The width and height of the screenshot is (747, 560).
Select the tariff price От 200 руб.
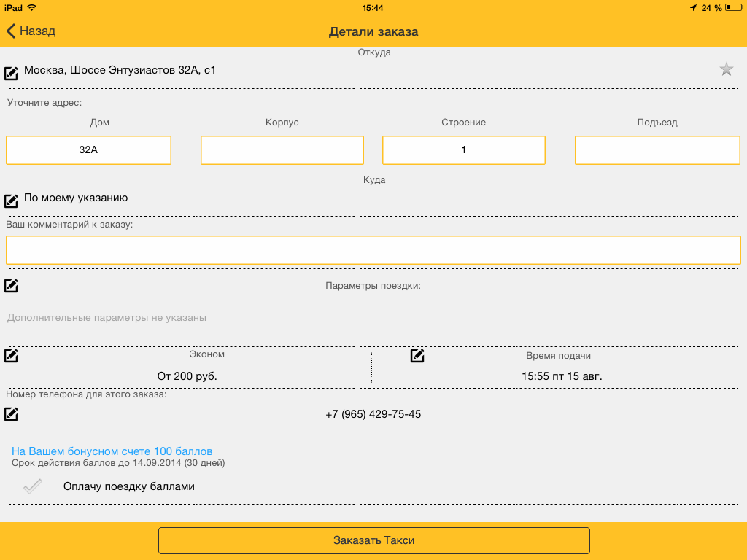pyautogui.click(x=187, y=376)
